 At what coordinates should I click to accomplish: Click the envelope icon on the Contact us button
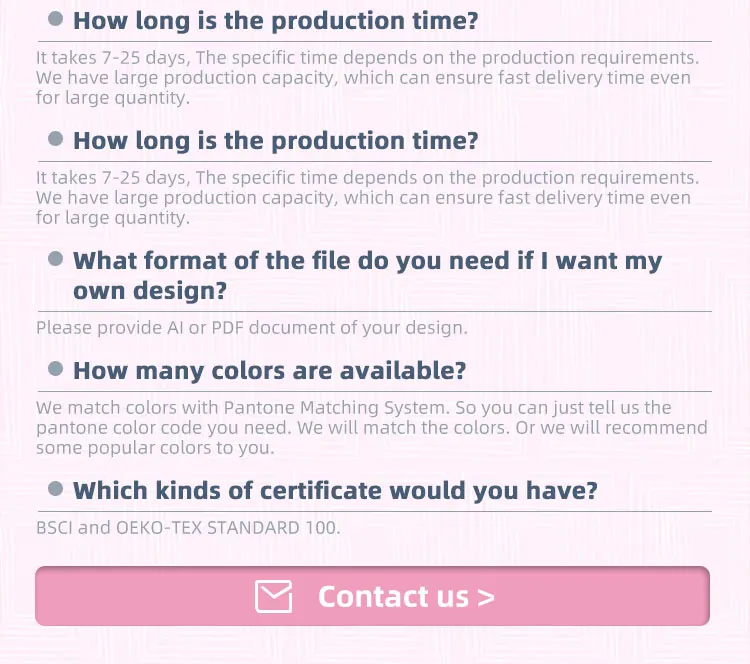273,597
